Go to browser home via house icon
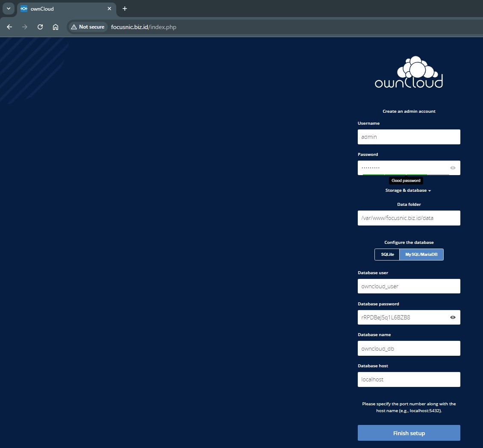Image resolution: width=483 pixels, height=448 pixels. click(x=56, y=27)
